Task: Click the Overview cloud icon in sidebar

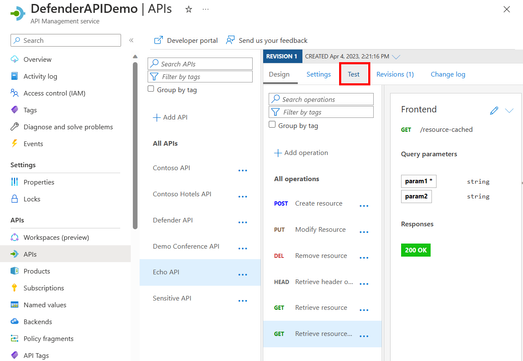Action: click(x=14, y=59)
